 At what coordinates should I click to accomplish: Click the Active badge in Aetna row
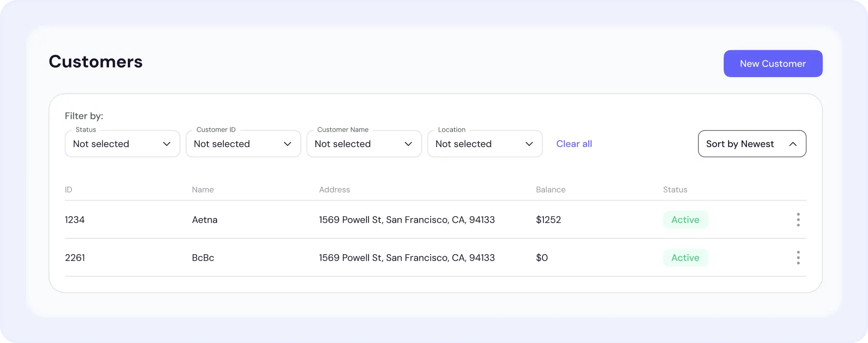click(685, 220)
